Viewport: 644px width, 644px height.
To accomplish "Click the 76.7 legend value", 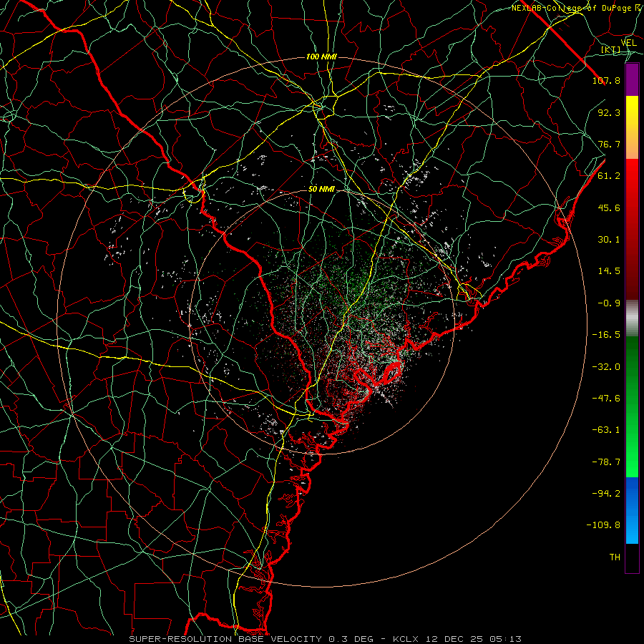I will (609, 144).
